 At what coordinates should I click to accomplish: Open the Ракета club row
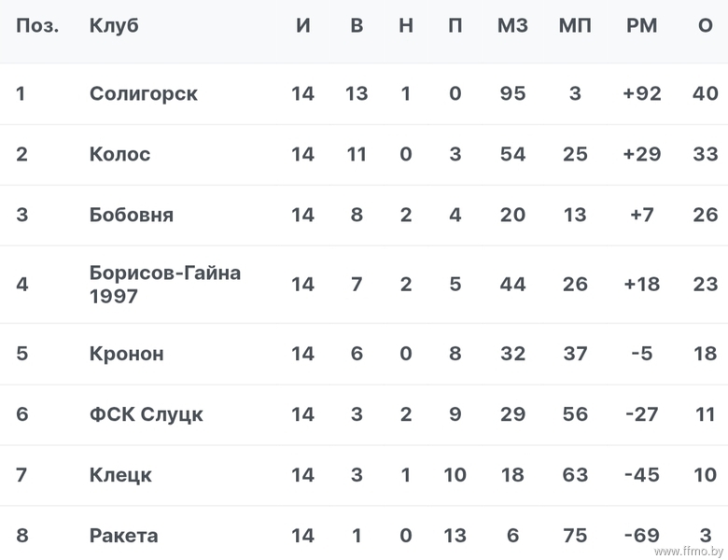pyautogui.click(x=364, y=533)
